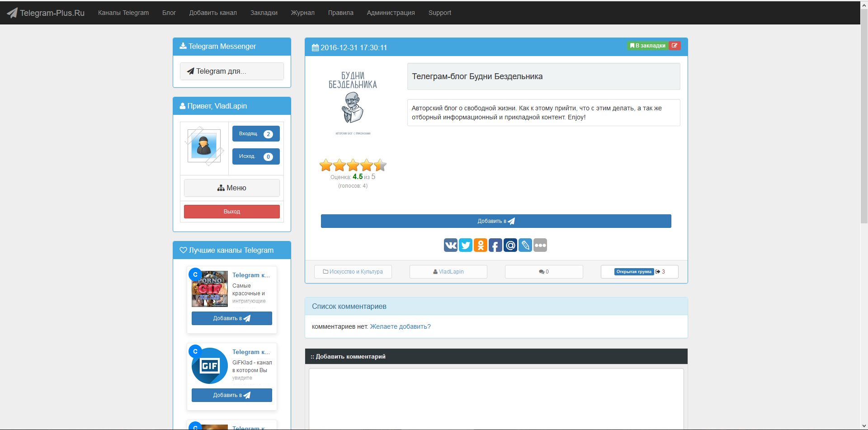This screenshot has height=430, width=868.
Task: Follow the 'Желаете добавить?' link
Action: tap(400, 326)
